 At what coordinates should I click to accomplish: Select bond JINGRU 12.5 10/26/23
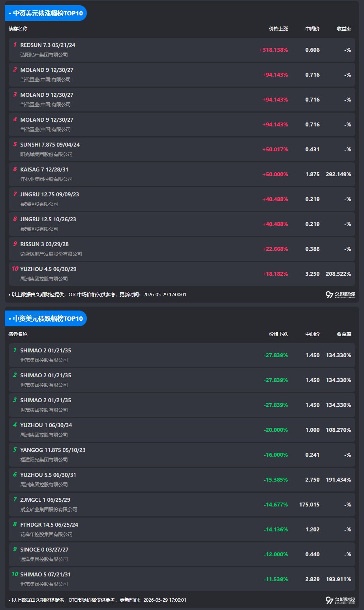tap(48, 219)
